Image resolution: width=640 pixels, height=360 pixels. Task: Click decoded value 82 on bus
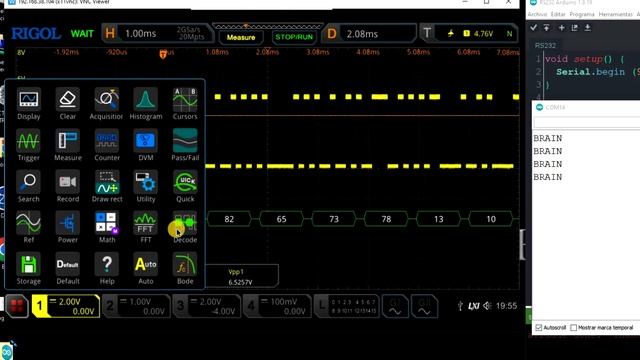[x=229, y=219]
